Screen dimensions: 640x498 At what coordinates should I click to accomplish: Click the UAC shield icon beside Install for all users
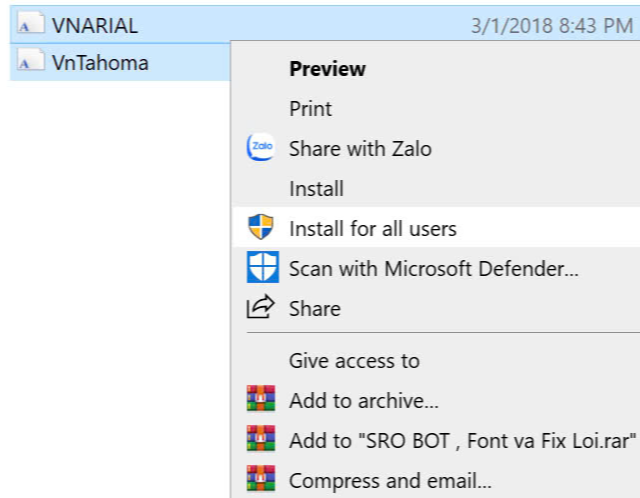[260, 227]
